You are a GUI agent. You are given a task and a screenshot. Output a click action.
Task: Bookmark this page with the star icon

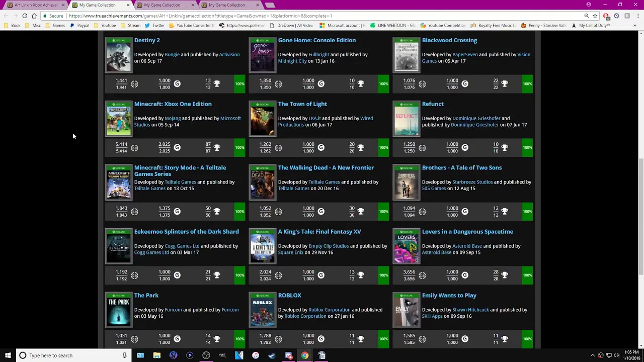point(595,16)
